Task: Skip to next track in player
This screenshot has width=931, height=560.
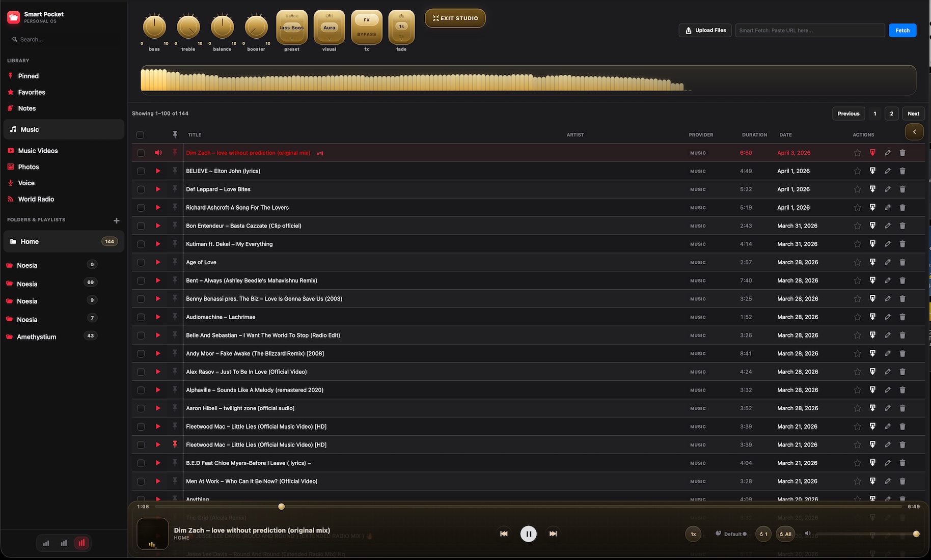Action: click(x=553, y=534)
